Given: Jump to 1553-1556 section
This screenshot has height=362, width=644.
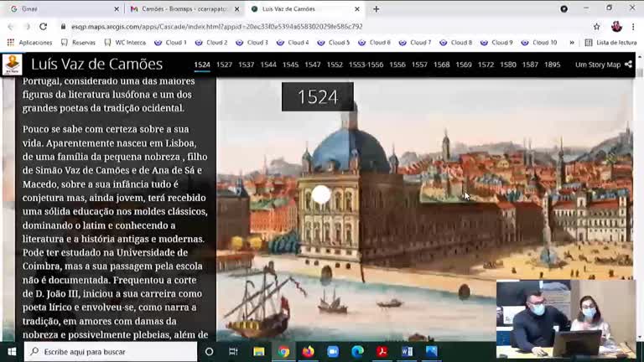Looking at the screenshot, I should click(x=366, y=65).
